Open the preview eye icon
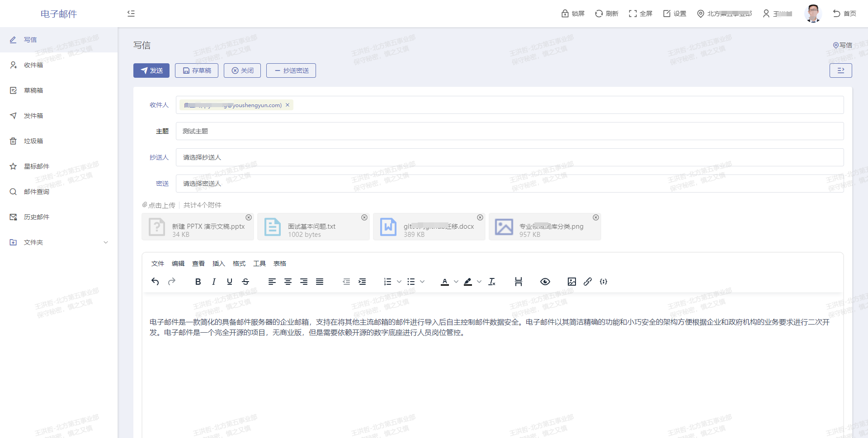This screenshot has height=438, width=868. (x=545, y=282)
